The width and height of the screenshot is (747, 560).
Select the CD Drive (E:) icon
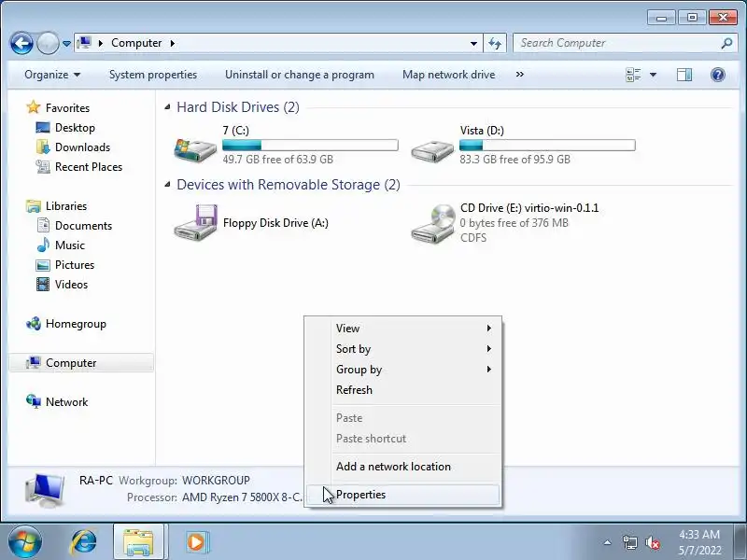point(432,223)
